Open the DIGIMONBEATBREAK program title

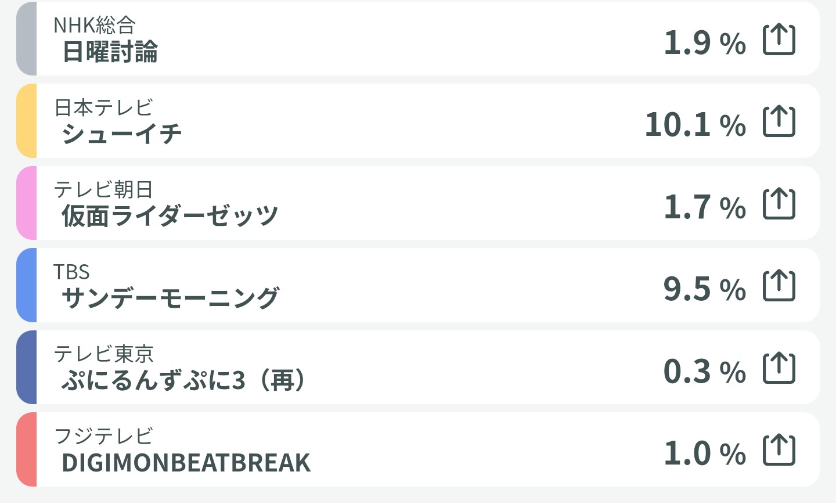pos(186,463)
